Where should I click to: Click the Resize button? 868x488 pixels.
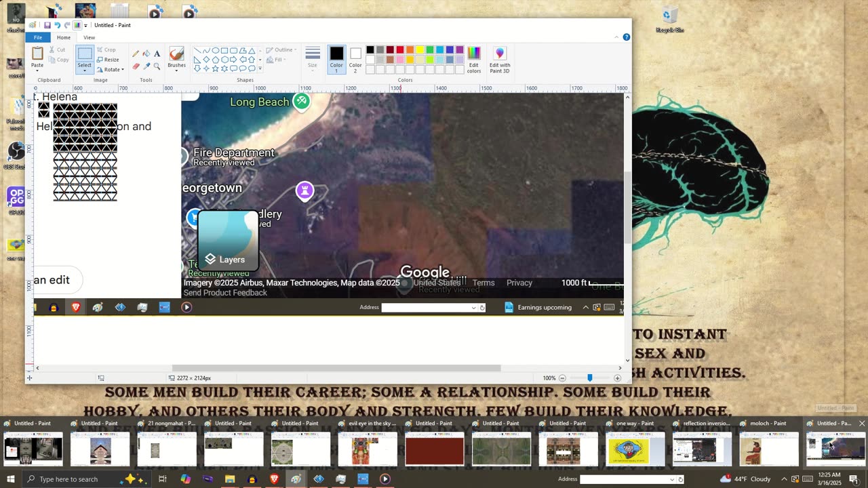(x=108, y=60)
